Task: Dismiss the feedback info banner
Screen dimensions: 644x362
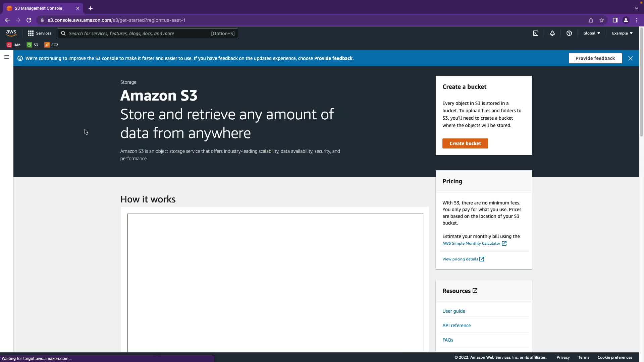Action: click(631, 58)
